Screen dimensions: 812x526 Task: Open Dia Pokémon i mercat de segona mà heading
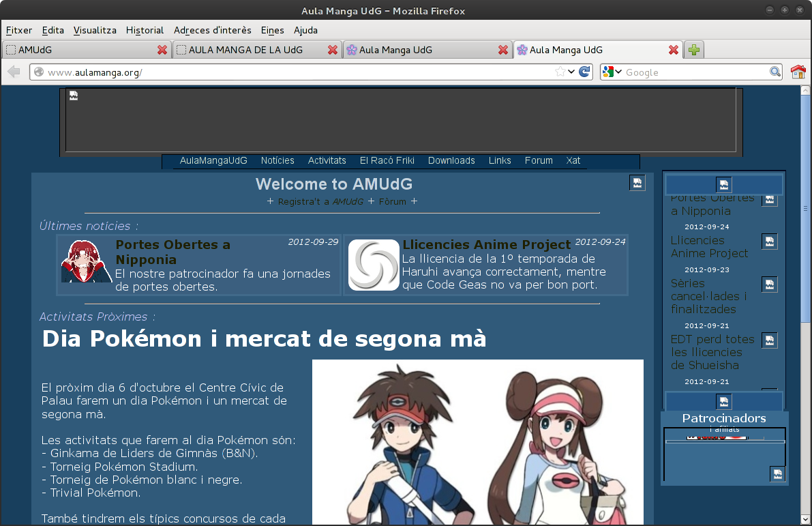[264, 339]
